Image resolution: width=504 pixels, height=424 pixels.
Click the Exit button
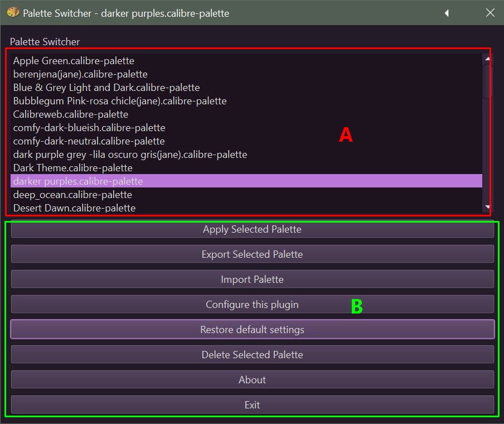coord(253,404)
